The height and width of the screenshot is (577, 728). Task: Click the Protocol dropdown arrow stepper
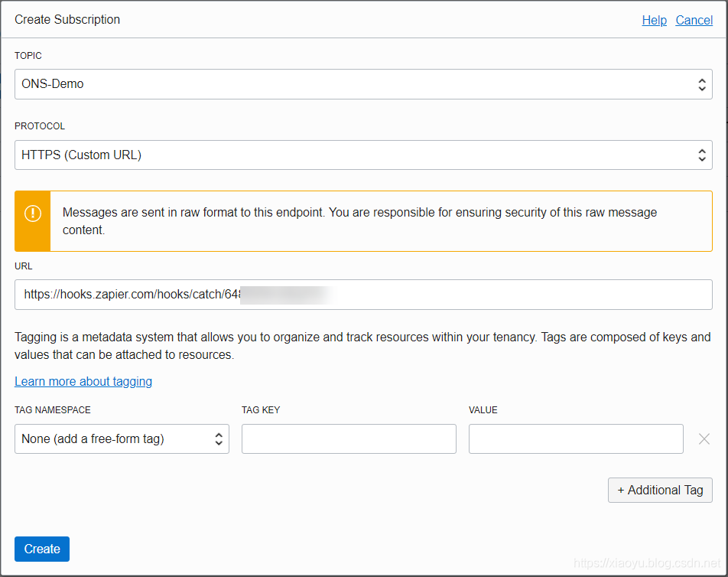pos(702,155)
